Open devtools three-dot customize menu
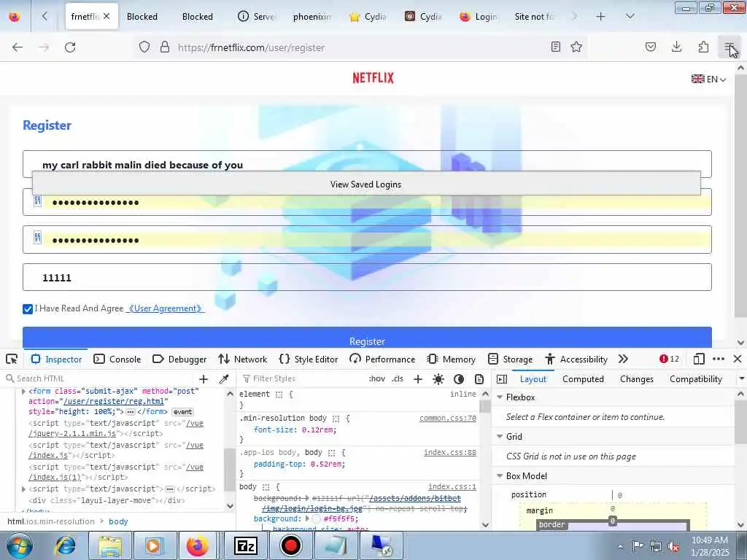This screenshot has height=560, width=747. point(719,359)
